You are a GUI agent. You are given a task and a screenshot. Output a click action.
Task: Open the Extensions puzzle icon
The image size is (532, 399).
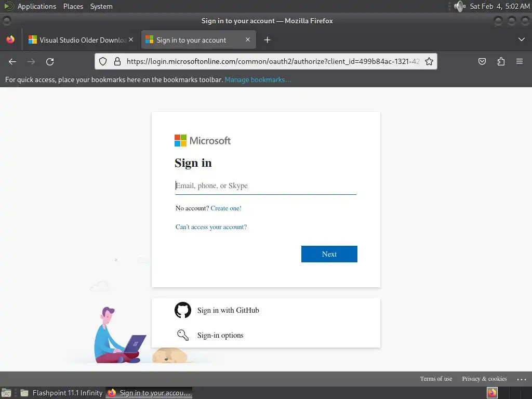coord(501,61)
